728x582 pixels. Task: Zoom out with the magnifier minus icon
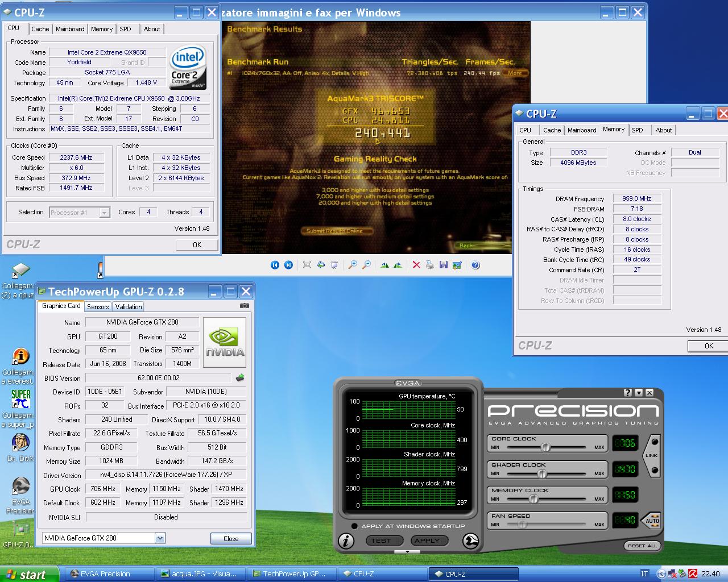click(x=366, y=265)
